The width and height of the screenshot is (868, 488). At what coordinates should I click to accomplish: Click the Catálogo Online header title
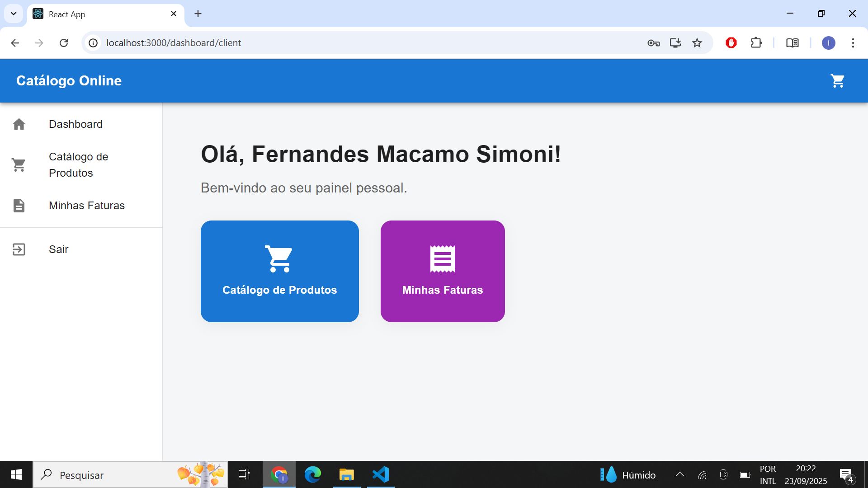click(69, 81)
